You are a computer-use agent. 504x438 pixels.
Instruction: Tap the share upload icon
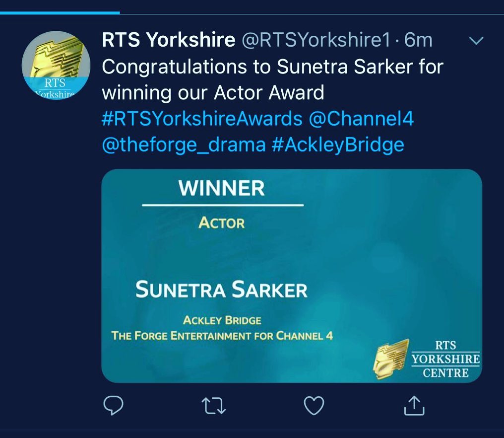point(414,406)
